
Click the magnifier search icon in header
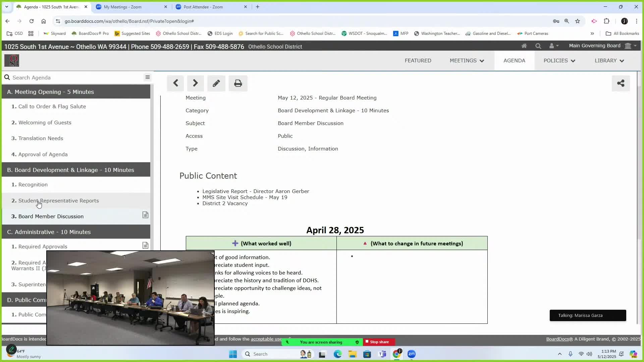coord(538,46)
